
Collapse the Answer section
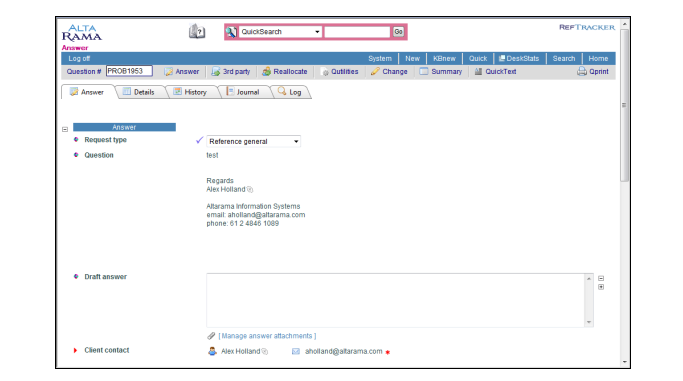65,129
